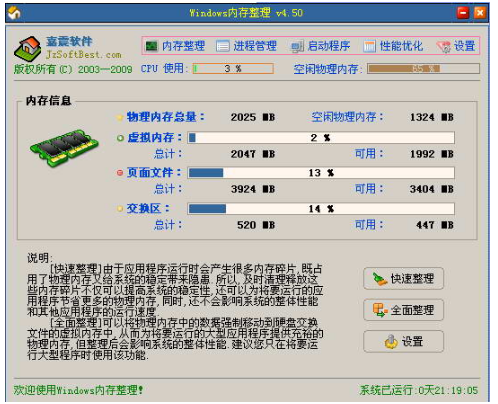The width and height of the screenshot is (498, 404).
Task: Click the 虚拟内存 2% usage bar
Action: [x=321, y=138]
